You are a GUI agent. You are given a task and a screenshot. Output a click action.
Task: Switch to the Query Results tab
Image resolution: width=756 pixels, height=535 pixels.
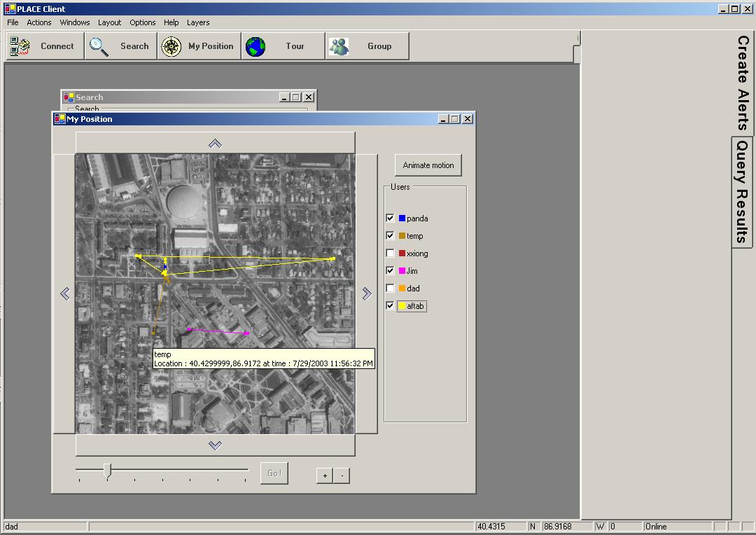pyautogui.click(x=742, y=191)
